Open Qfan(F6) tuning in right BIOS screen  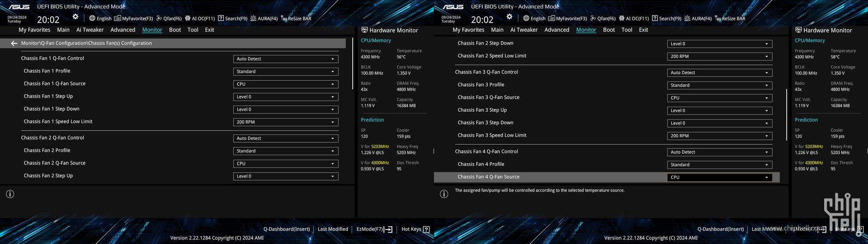pyautogui.click(x=603, y=19)
